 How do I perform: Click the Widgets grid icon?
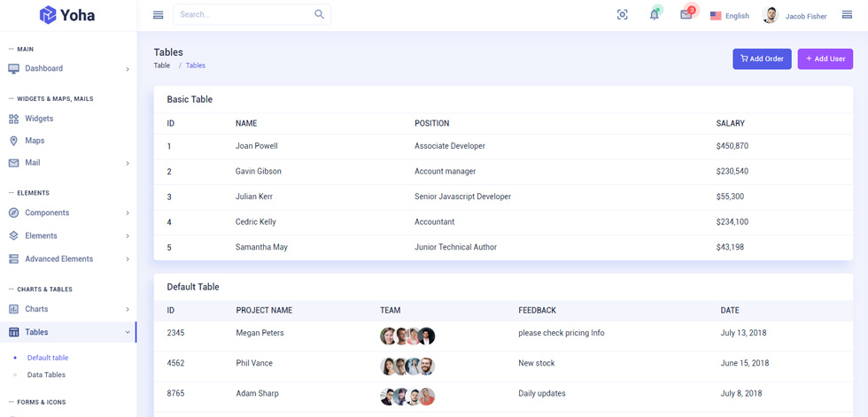coord(14,119)
